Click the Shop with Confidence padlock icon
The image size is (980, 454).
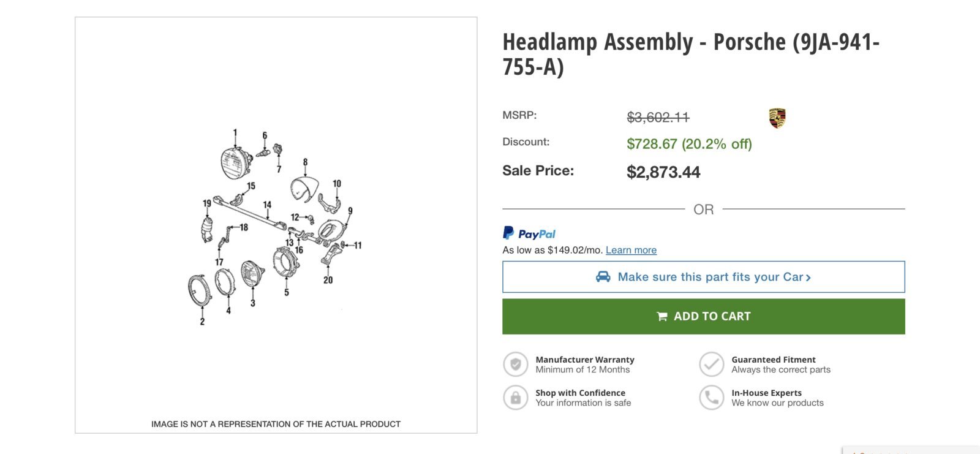[516, 398]
